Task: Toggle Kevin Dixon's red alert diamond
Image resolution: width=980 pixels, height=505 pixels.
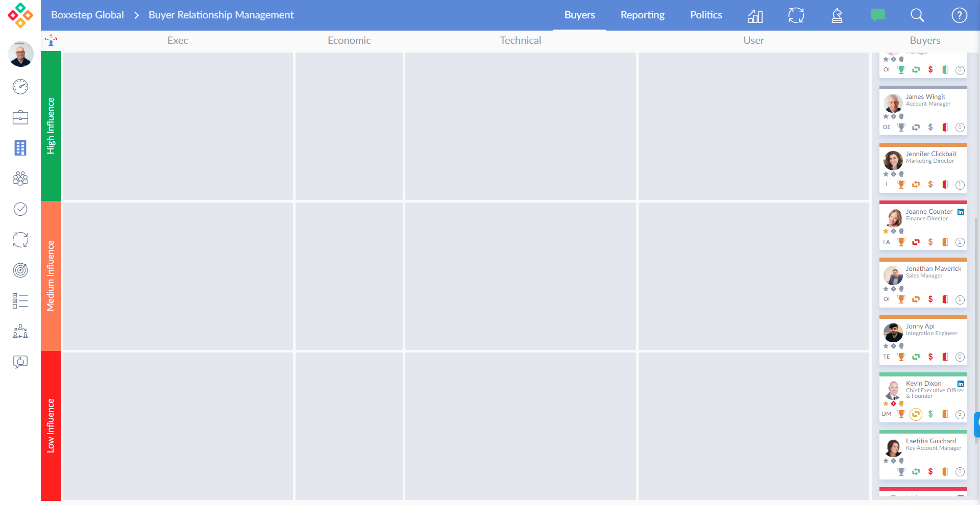Action: point(893,403)
